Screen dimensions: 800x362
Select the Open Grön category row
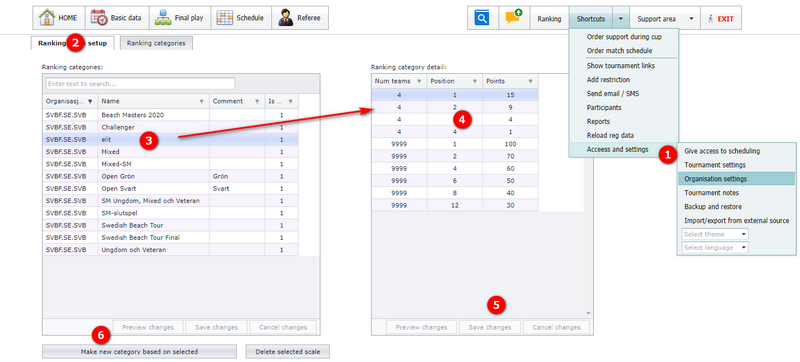tap(170, 176)
